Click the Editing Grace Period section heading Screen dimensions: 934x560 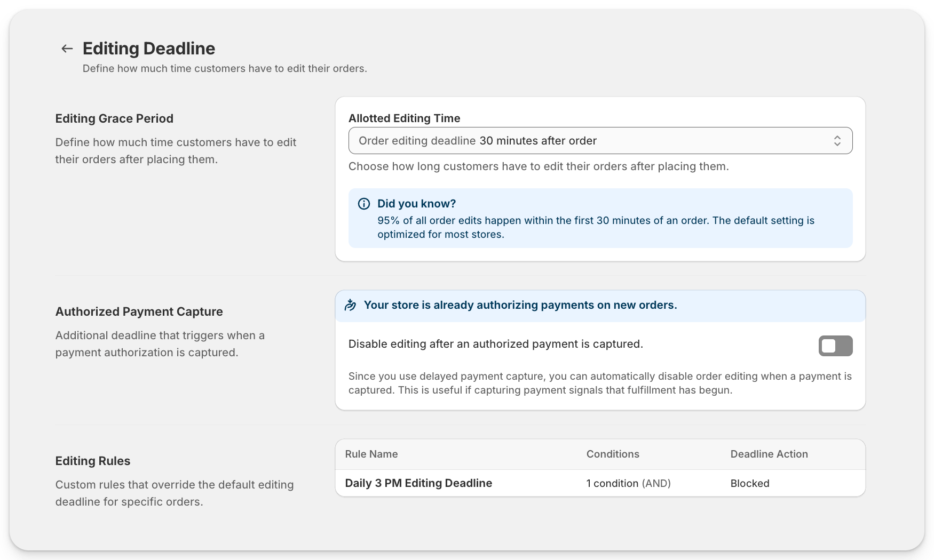point(114,118)
